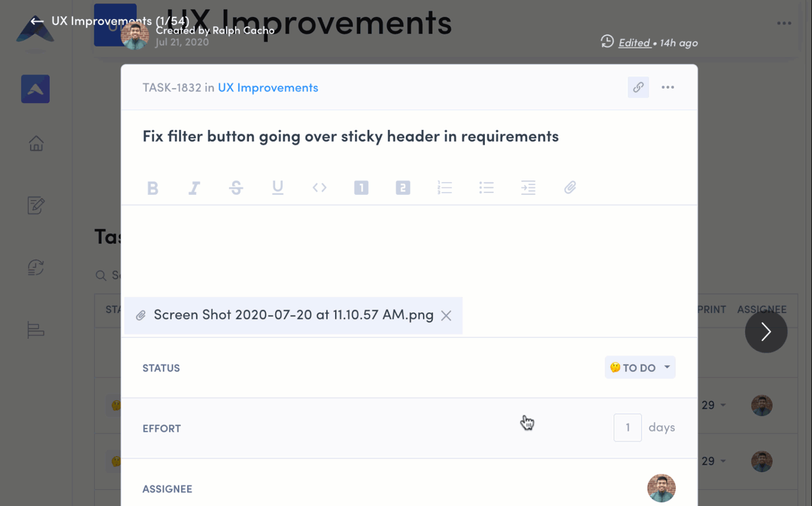812x506 pixels.
Task: Open the roadmap bars sidebar icon
Action: (x=36, y=330)
